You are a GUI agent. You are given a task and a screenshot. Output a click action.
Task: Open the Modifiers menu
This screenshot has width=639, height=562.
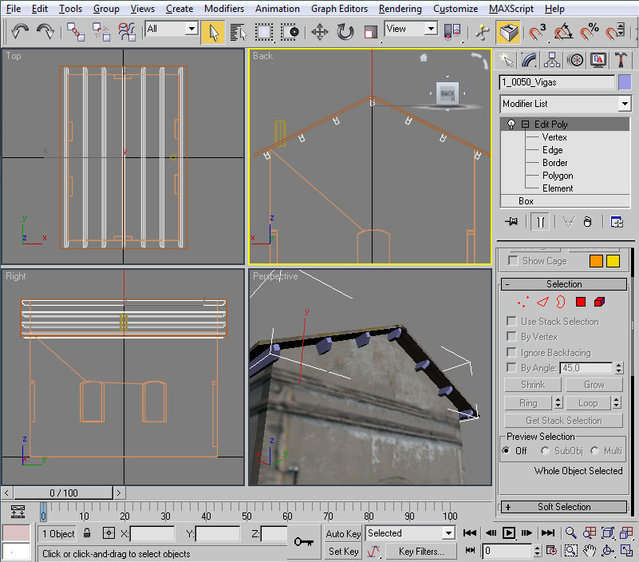point(223,8)
